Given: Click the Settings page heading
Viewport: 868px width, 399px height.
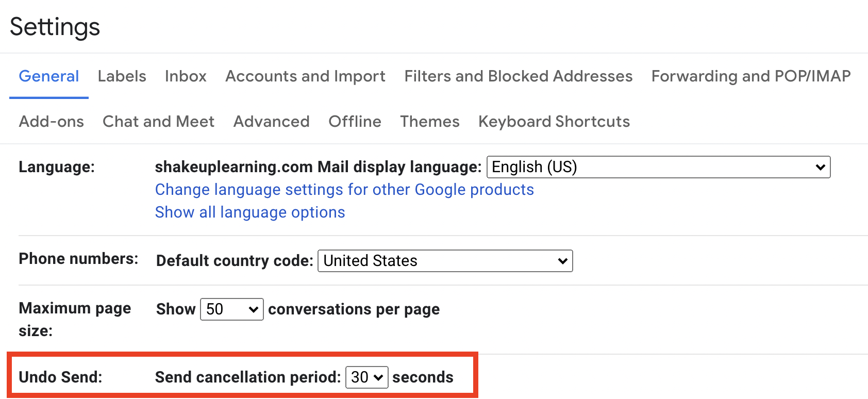Looking at the screenshot, I should click(55, 27).
